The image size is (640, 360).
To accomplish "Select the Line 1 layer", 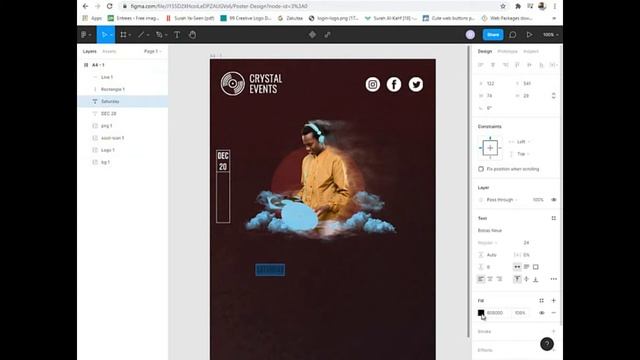I will [122, 77].
